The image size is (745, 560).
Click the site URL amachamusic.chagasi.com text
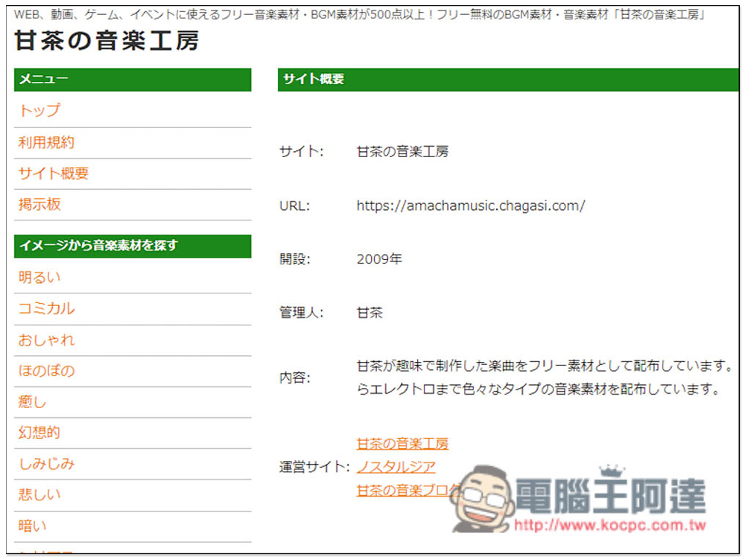pos(471,206)
